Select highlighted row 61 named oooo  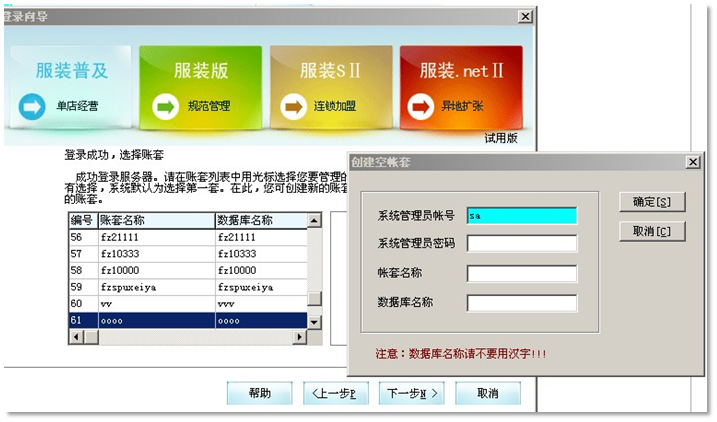(x=188, y=321)
